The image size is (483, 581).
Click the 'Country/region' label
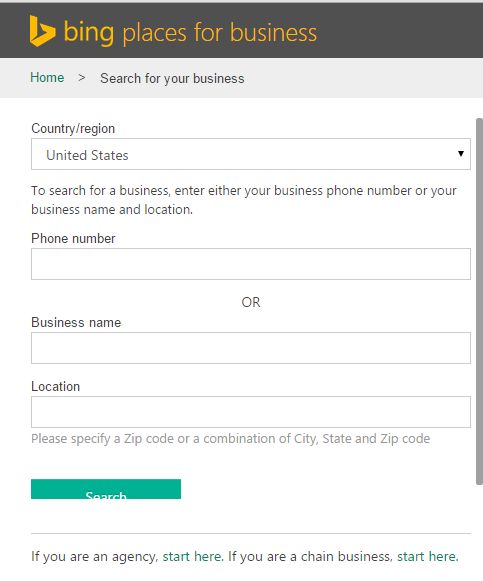[73, 129]
